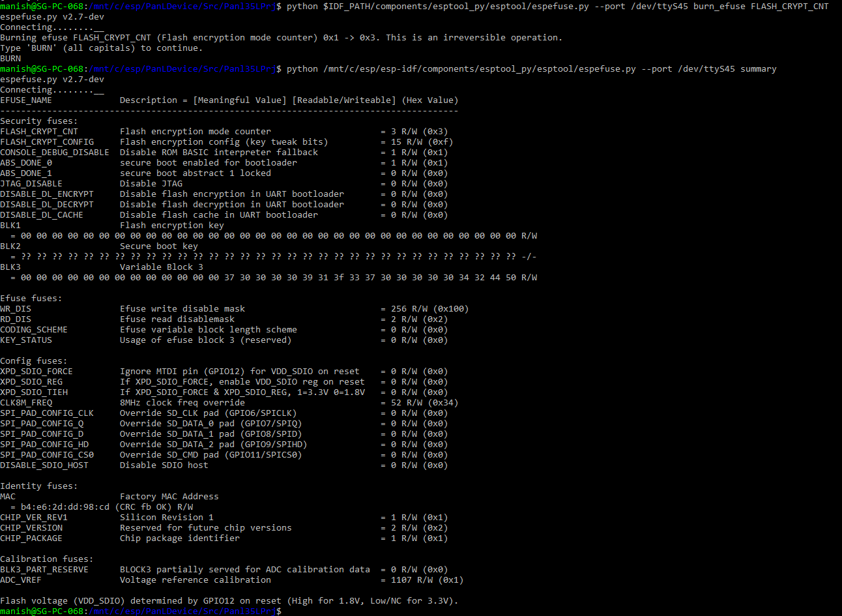Click the XPD_SDIO_FORCE config fuse
This screenshot has height=616, width=842.
[36, 371]
